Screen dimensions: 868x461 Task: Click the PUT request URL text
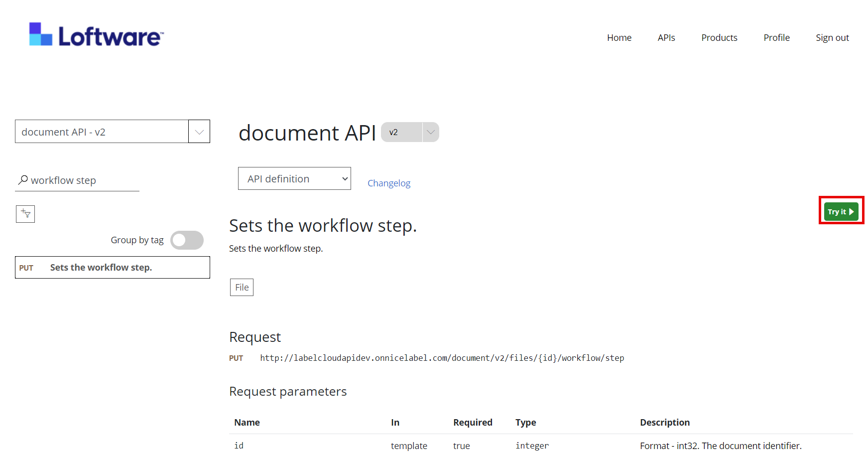(442, 358)
